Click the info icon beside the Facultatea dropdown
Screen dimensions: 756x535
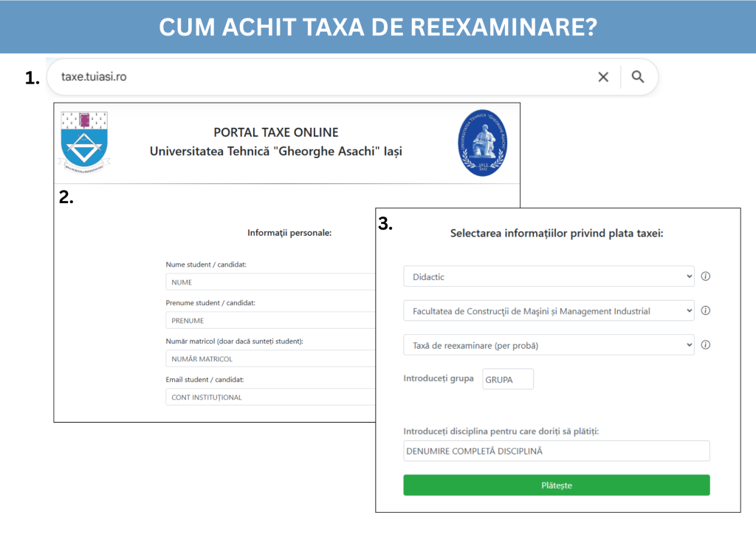point(705,310)
